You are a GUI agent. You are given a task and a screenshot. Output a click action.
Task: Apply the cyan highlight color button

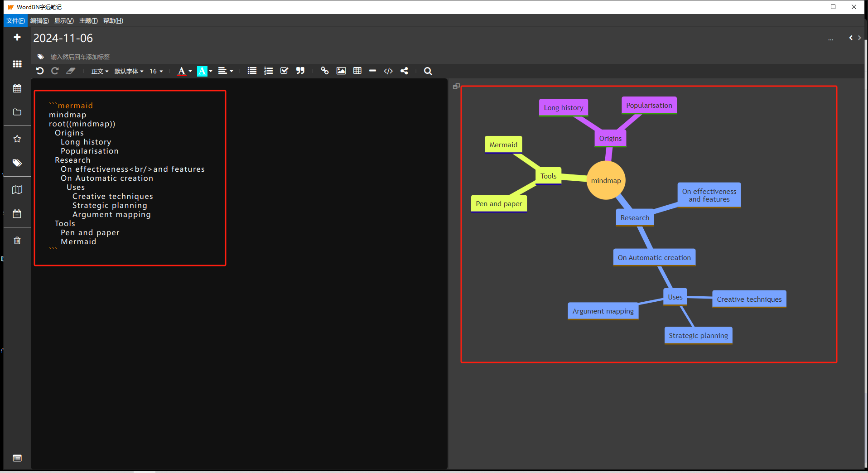click(202, 71)
